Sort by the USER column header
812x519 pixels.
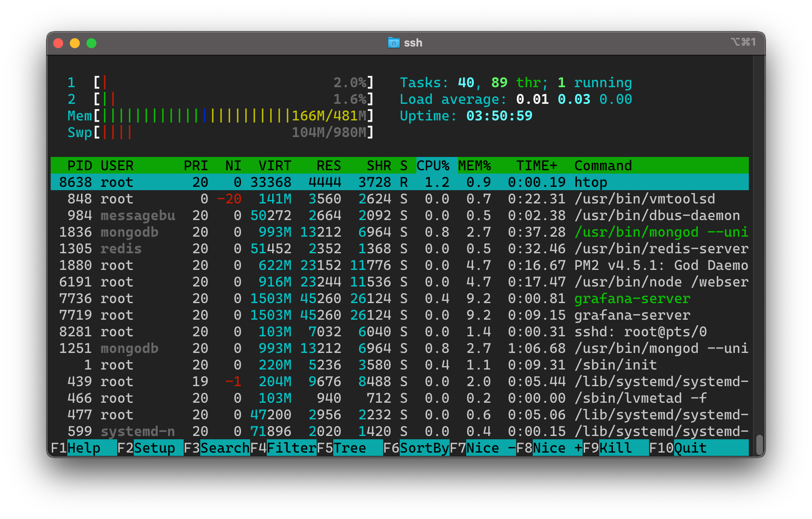117,166
